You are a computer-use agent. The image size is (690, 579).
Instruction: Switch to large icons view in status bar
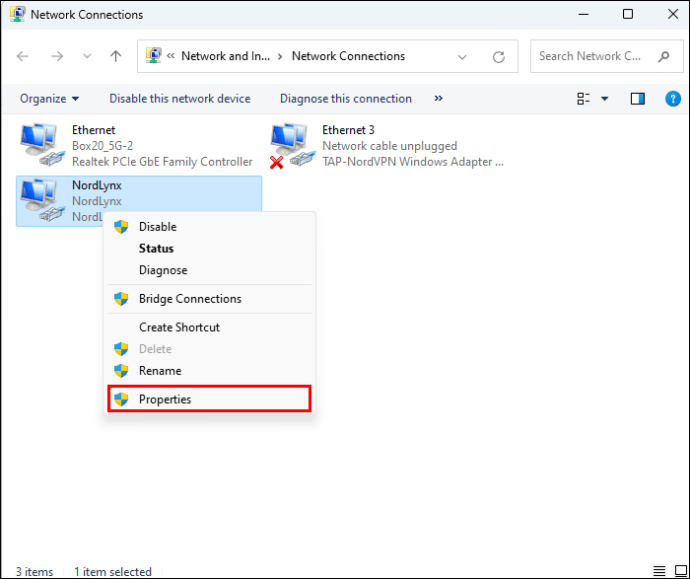680,571
